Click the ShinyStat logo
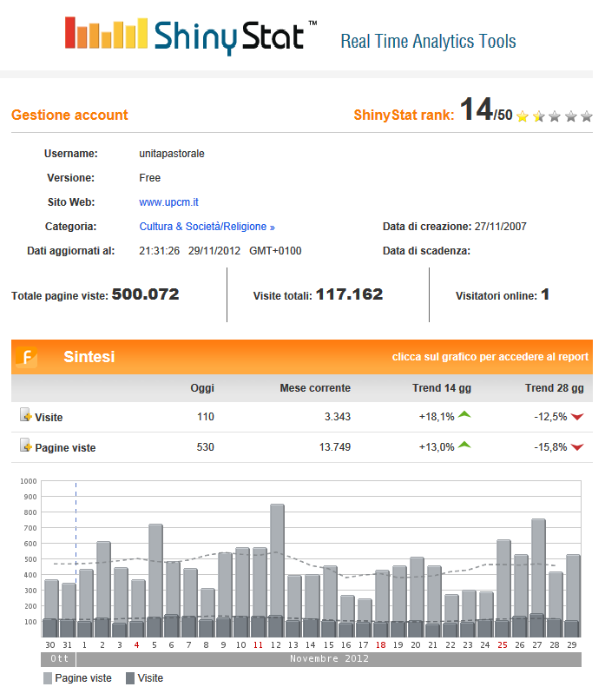 coord(190,36)
